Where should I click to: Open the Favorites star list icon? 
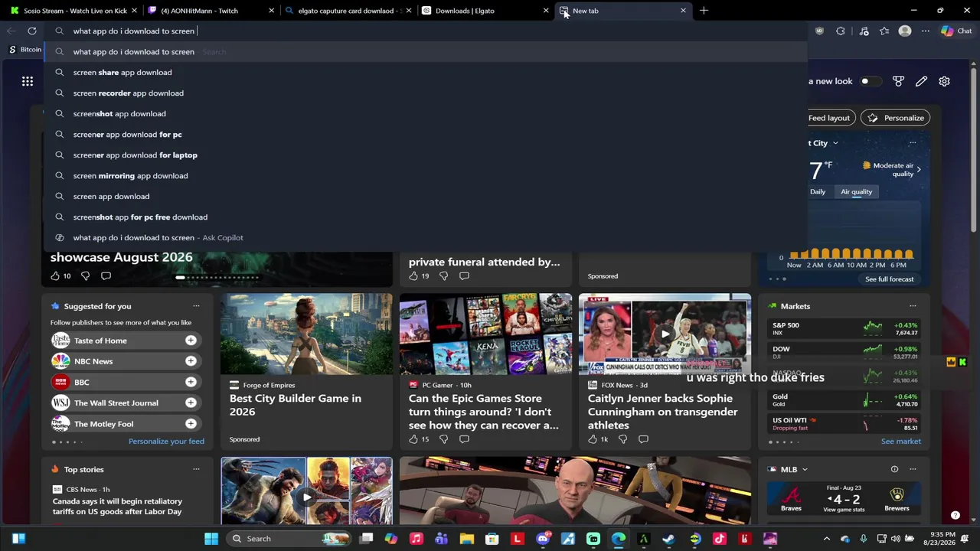tap(884, 31)
